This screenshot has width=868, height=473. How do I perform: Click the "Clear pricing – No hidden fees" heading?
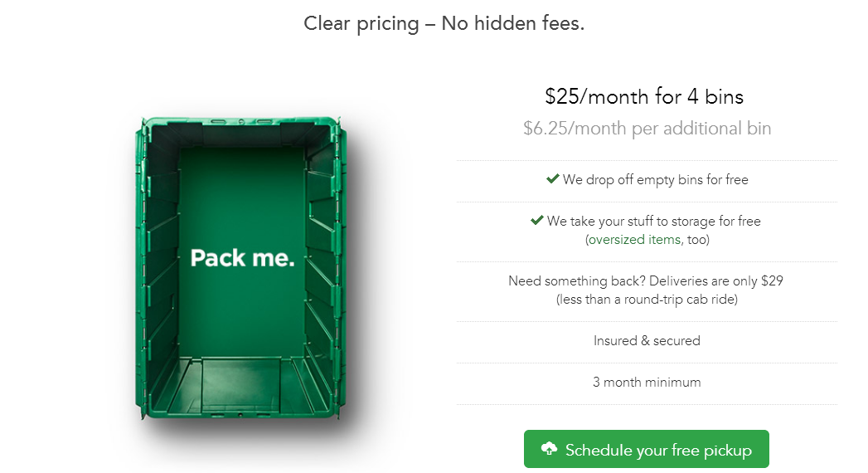[444, 23]
